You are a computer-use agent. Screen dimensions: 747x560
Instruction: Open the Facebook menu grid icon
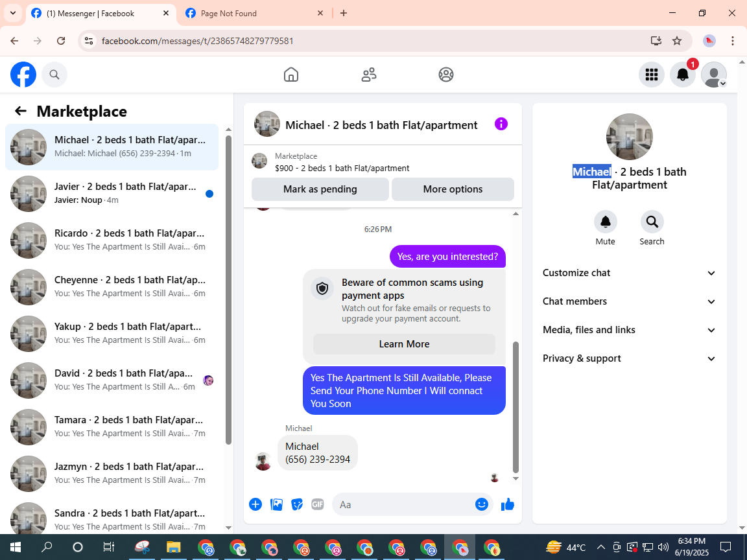(651, 75)
